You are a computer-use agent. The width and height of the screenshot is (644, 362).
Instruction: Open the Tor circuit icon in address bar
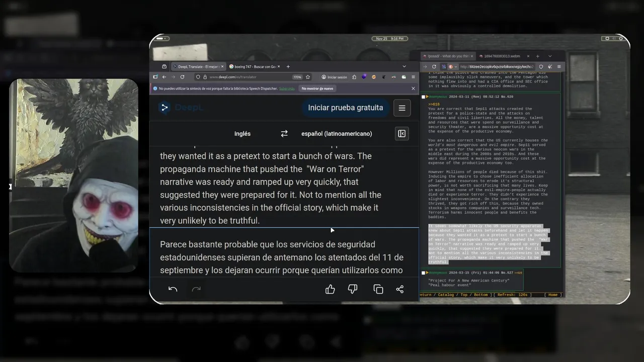pos(444,66)
